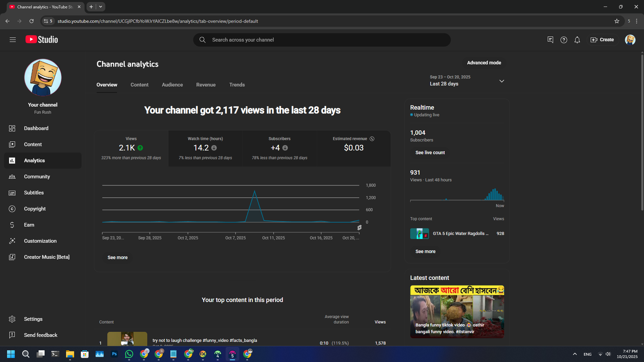
Task: Click the chart annotation icon on graph
Action: [359, 228]
